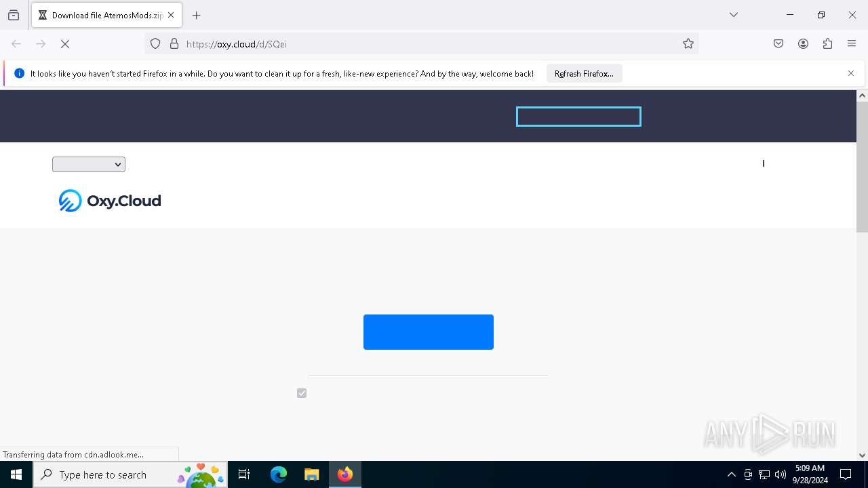
Task: Open a new tab with plus button
Action: [x=197, y=15]
